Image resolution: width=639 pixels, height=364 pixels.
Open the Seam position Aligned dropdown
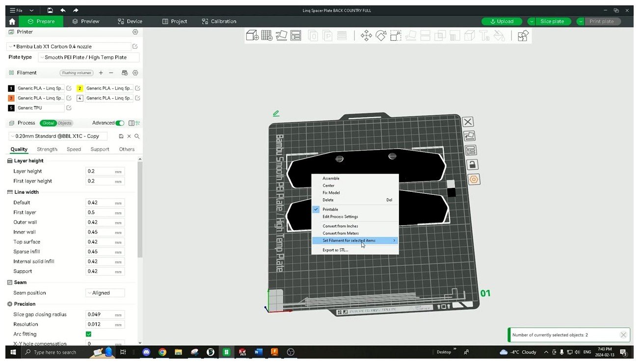(x=105, y=293)
